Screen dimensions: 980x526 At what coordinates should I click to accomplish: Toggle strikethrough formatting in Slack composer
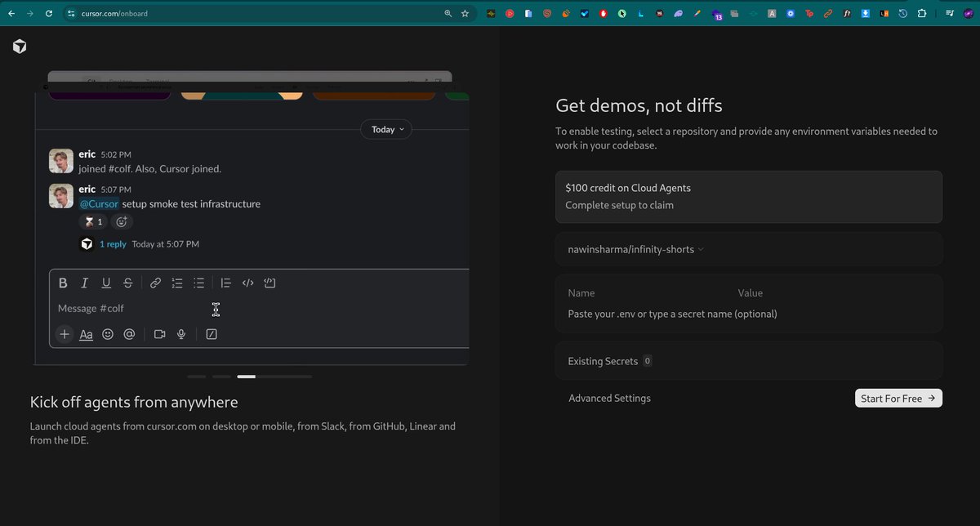[128, 283]
